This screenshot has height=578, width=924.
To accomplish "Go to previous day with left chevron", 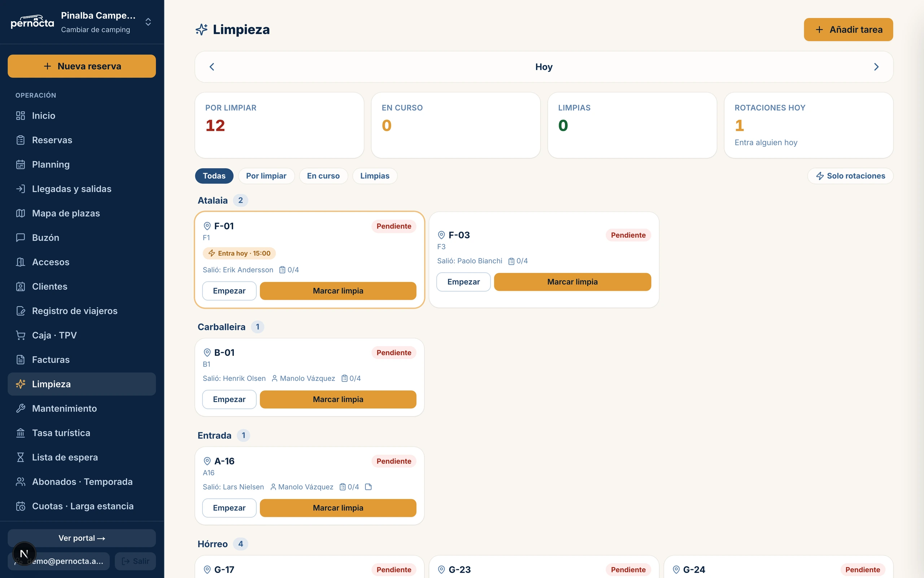I will click(212, 67).
